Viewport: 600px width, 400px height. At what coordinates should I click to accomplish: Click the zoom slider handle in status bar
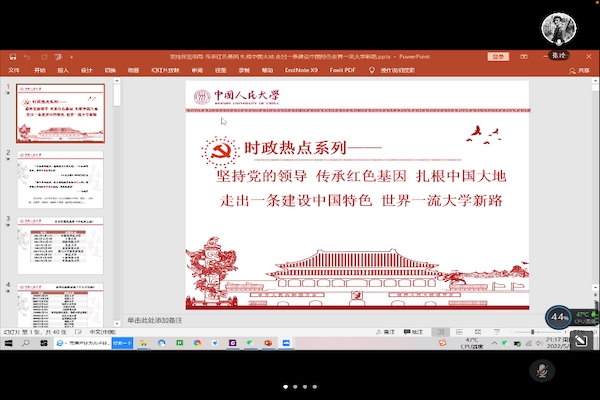coord(532,332)
